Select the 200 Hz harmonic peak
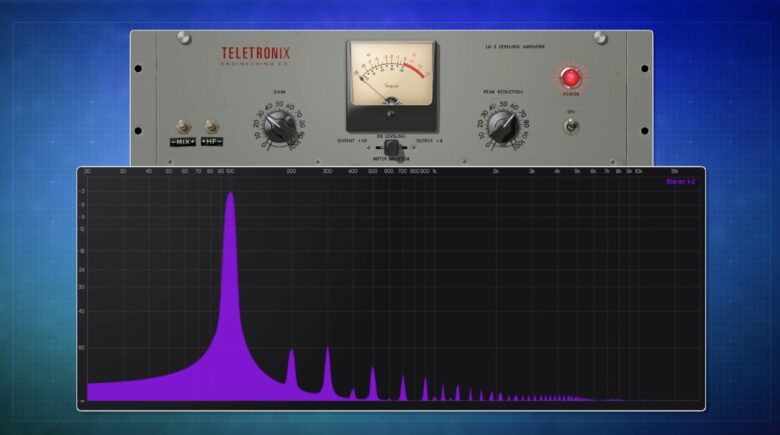This screenshot has height=435, width=780. (x=292, y=368)
